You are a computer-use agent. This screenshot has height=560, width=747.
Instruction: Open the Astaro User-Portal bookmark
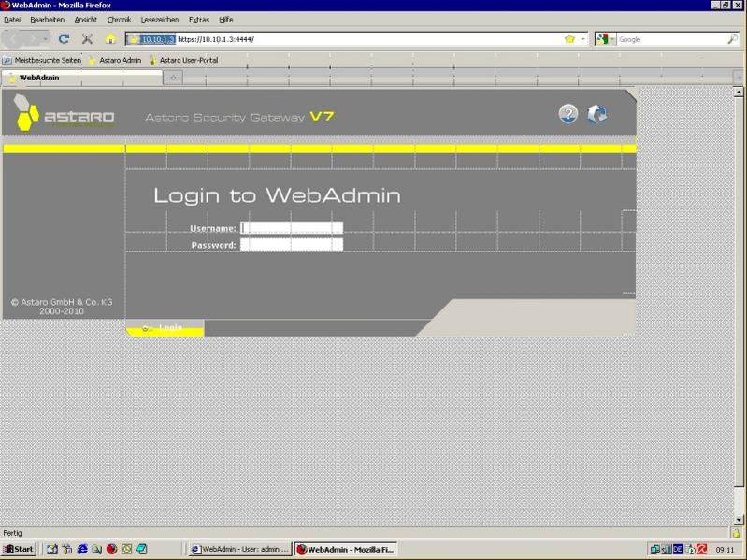coord(188,60)
